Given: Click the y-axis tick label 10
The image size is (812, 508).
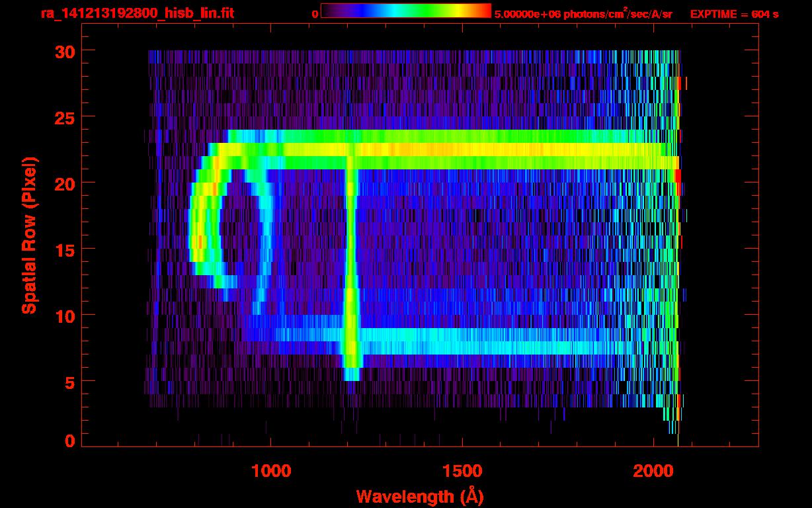Looking at the screenshot, I should (65, 316).
